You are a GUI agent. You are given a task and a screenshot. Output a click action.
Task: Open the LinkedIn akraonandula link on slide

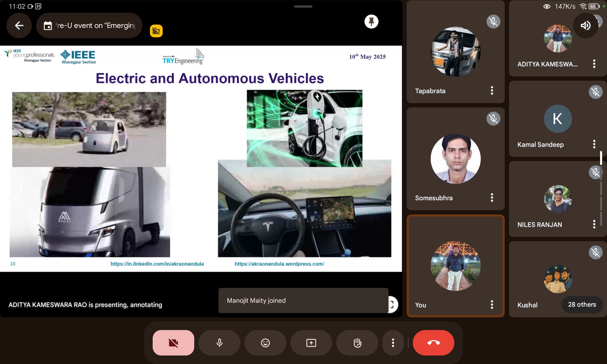coord(157,264)
